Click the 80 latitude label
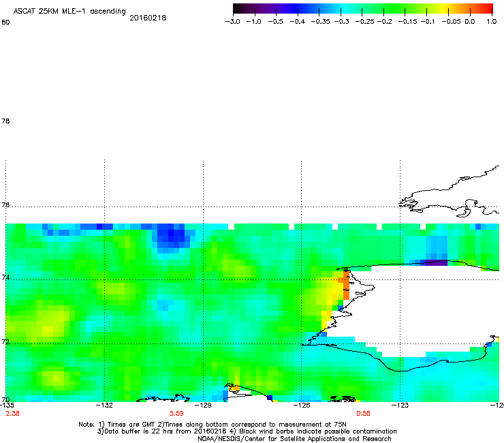 click(x=5, y=22)
